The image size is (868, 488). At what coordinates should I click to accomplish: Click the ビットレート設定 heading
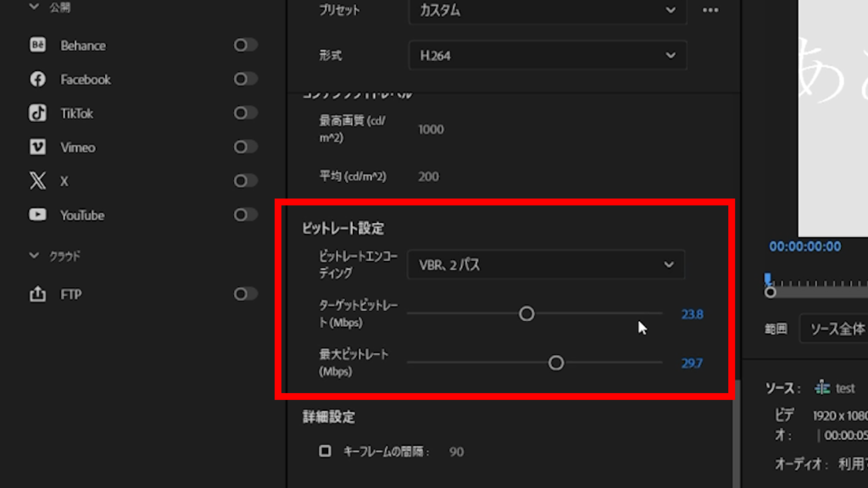(x=343, y=228)
